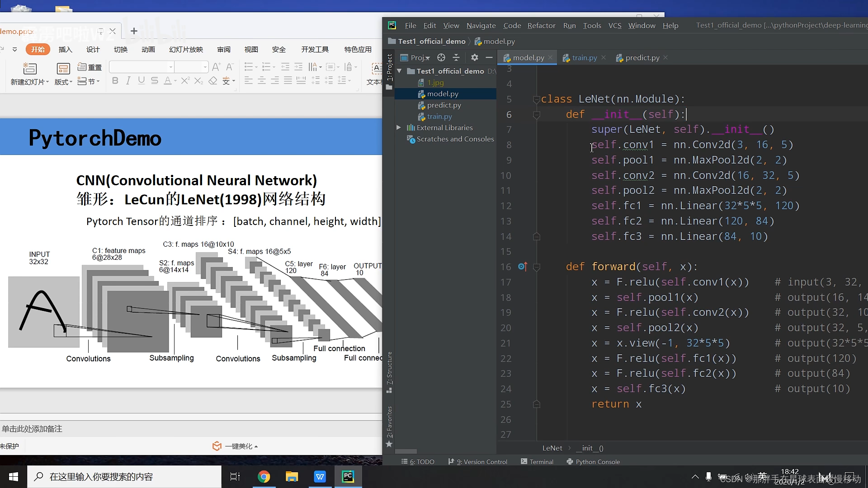
Task: Toggle Superscript X² formatting
Action: 185,81
